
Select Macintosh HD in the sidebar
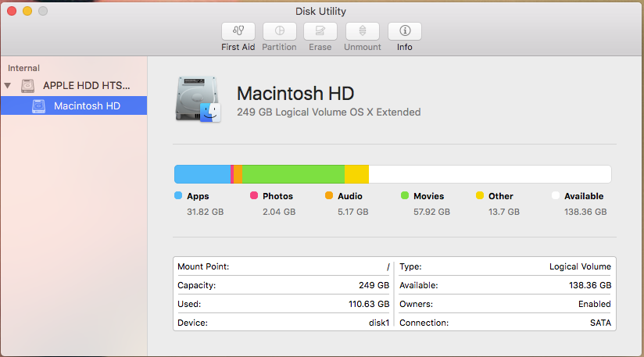coord(74,106)
